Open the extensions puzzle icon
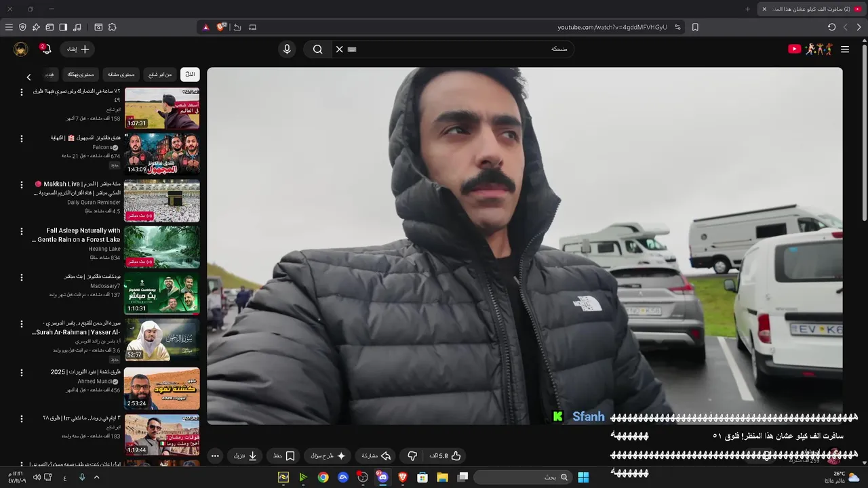868x488 pixels. 112,27
